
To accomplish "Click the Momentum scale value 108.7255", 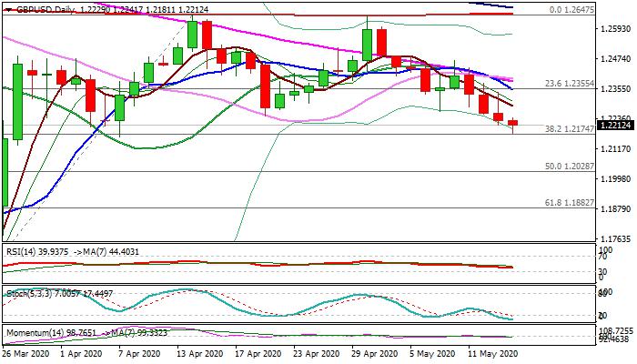I will (616, 331).
